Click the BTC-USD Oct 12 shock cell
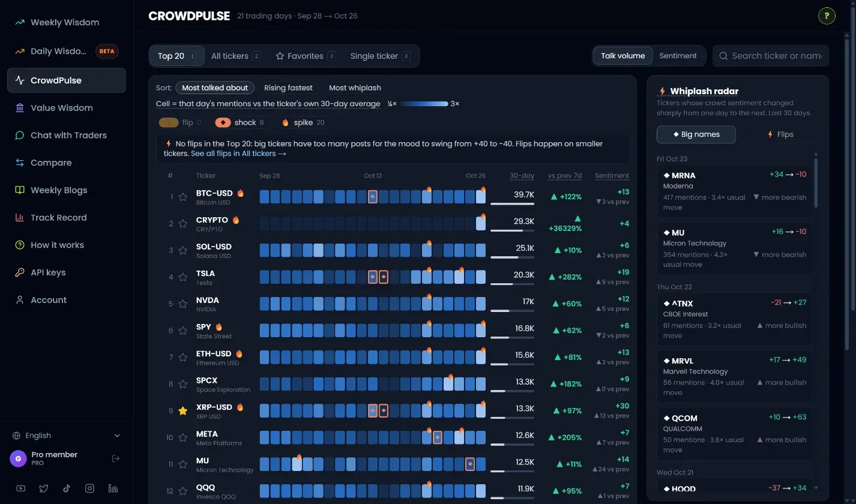 tap(373, 197)
